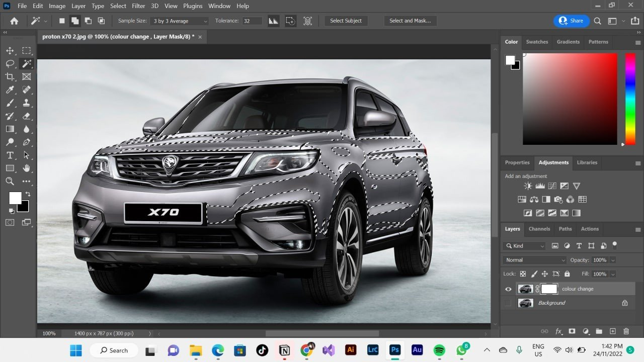The height and width of the screenshot is (362, 644).
Task: Show the Background layer visibility
Action: [508, 303]
